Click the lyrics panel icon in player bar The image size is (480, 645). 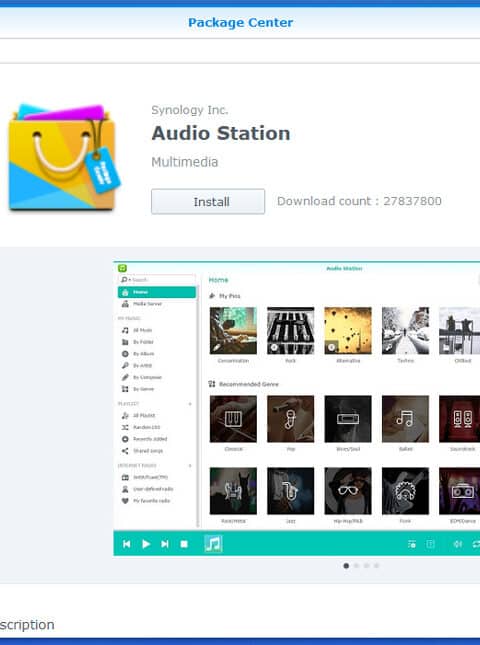click(430, 544)
